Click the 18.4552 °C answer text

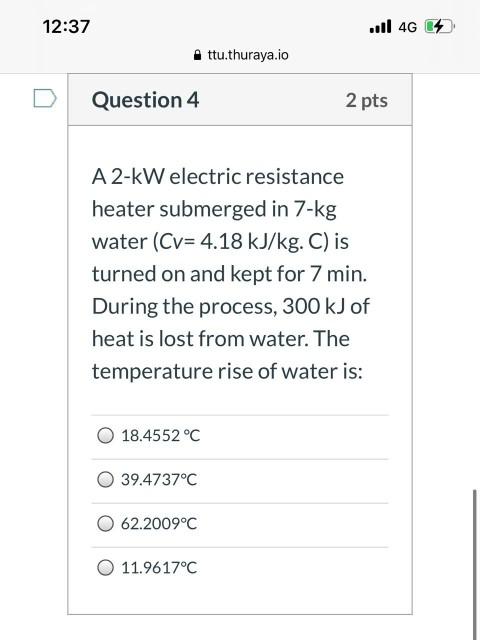click(161, 436)
